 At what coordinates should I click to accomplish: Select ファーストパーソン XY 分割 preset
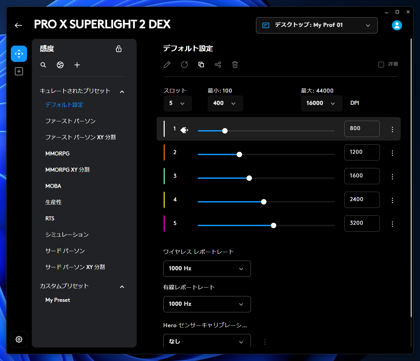tap(81, 137)
